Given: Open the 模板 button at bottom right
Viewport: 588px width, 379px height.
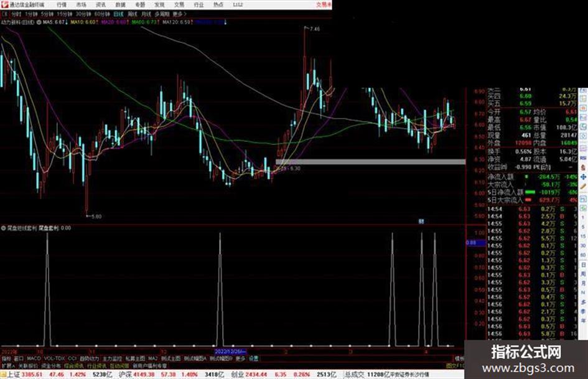Looking at the screenshot, I should point(459,358).
